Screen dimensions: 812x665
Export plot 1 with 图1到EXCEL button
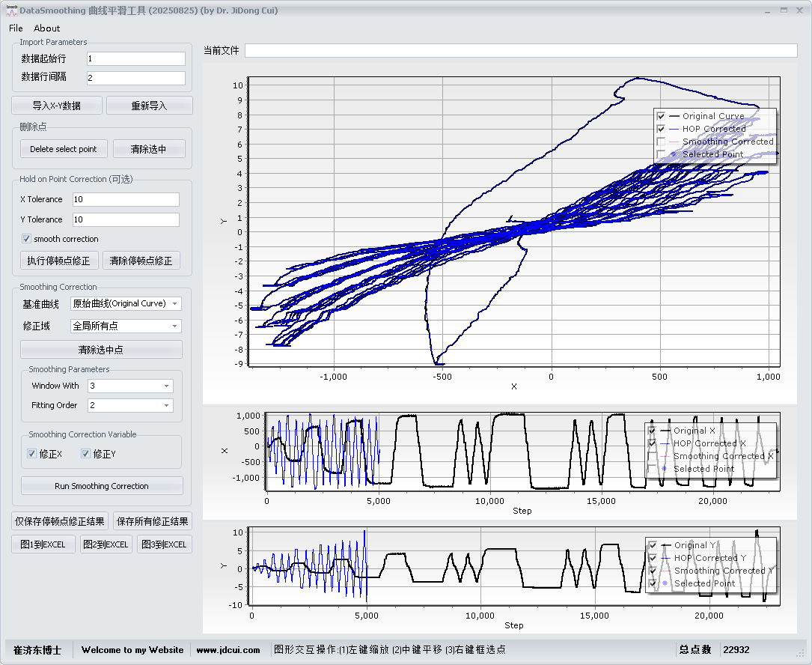43,544
